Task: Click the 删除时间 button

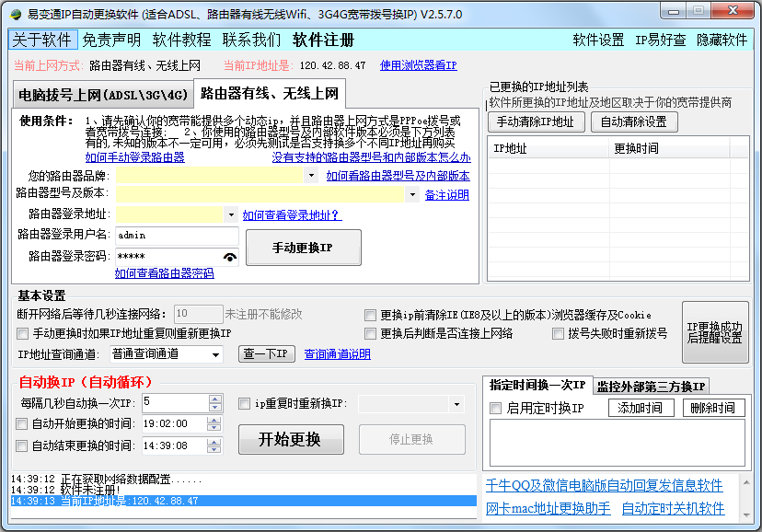Action: coord(713,408)
